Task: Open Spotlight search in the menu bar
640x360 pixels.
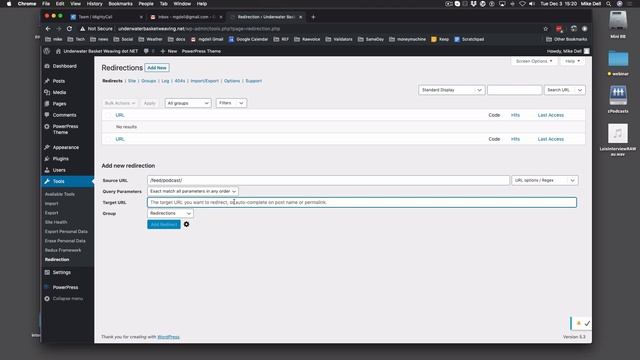Action: (609, 4)
